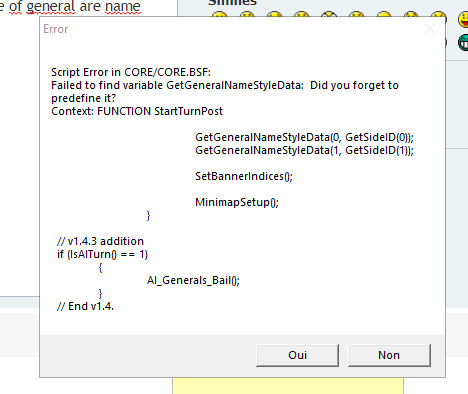Screen dimensions: 468x394
Task: Close the Error dialog with the X
Action: (x=430, y=29)
